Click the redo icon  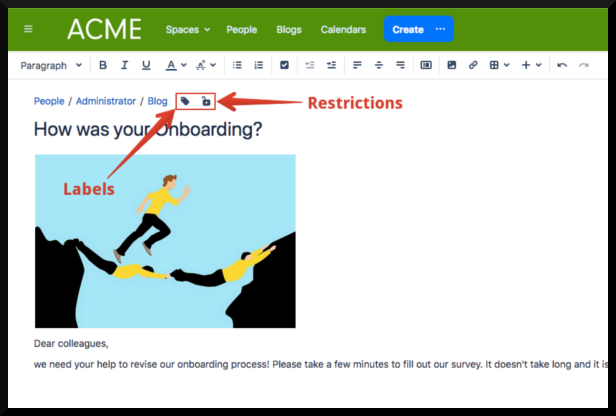coord(584,65)
